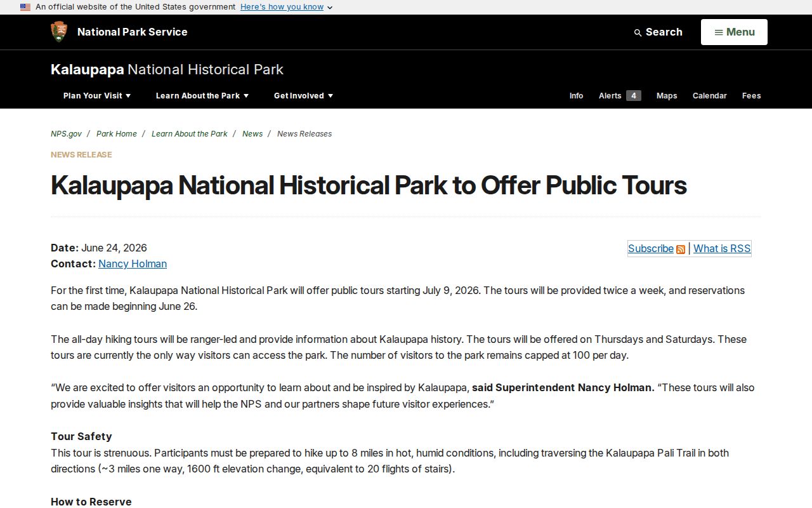Open the Search button with magnifier
The height and width of the screenshot is (508, 812).
click(658, 32)
